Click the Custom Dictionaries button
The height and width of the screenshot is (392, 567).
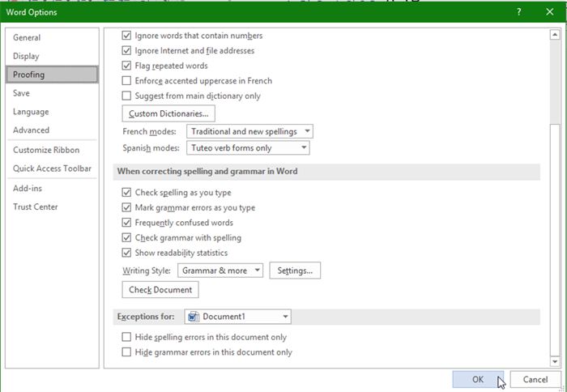click(x=168, y=113)
